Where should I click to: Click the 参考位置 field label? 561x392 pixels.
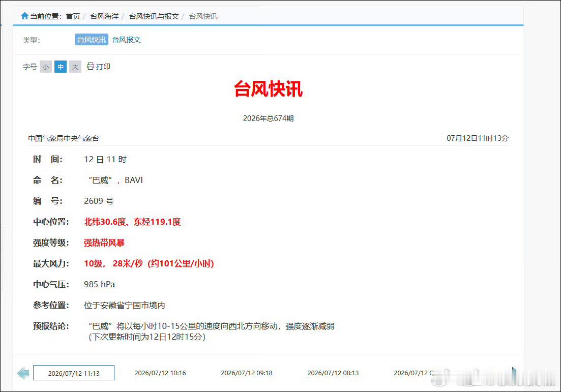(x=51, y=306)
